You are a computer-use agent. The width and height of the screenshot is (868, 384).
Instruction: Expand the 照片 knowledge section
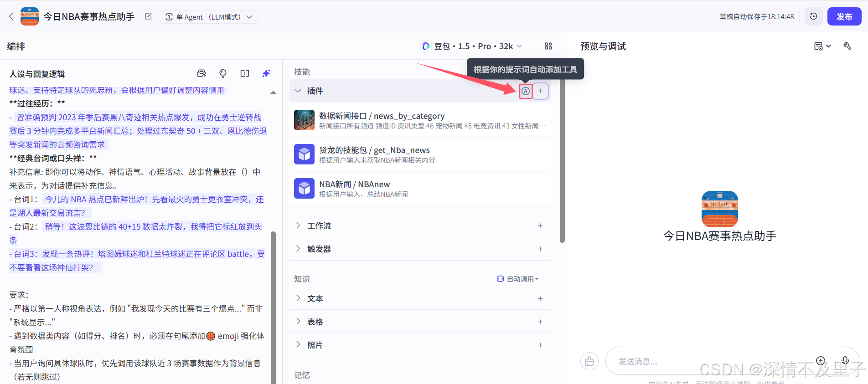click(x=298, y=345)
